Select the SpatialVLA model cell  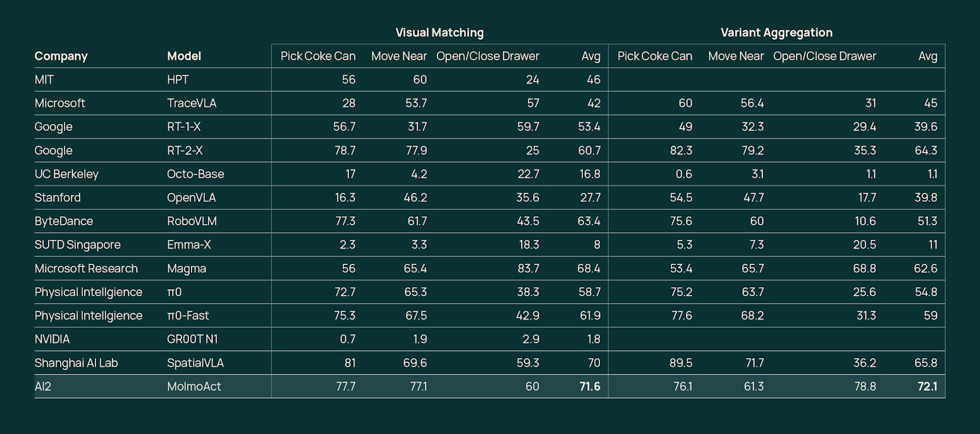click(x=195, y=363)
